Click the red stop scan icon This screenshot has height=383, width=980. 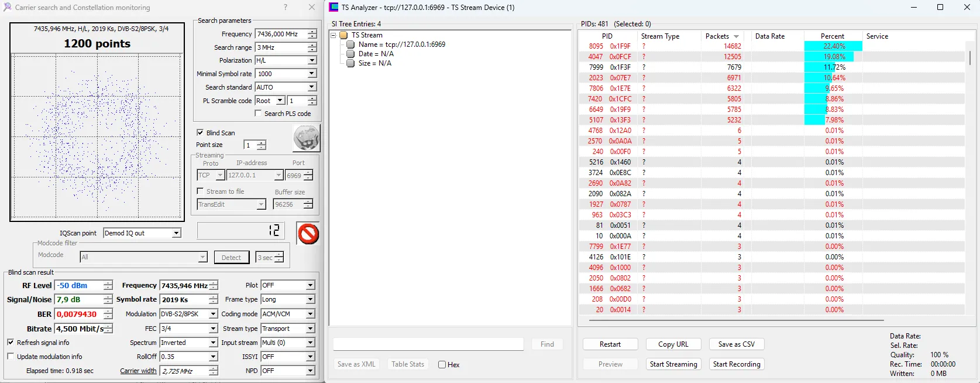(308, 234)
